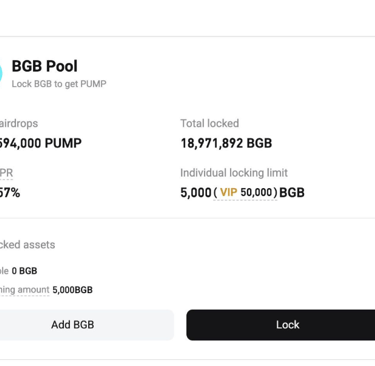Click the 18,971,892 BGB total locked value
This screenshot has width=375, height=366.
226,143
